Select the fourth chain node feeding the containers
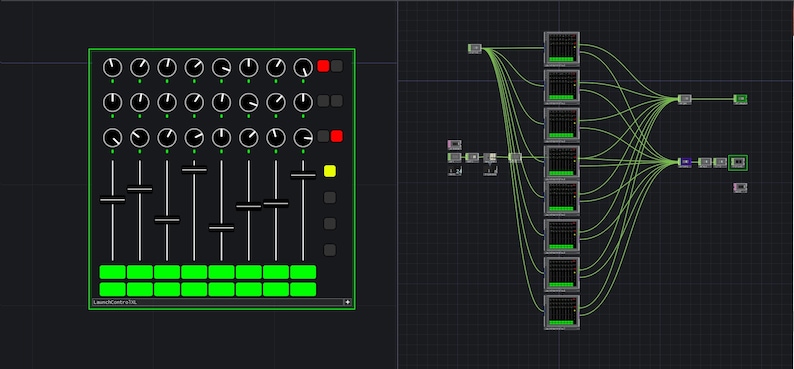794x369 pixels. (515, 157)
